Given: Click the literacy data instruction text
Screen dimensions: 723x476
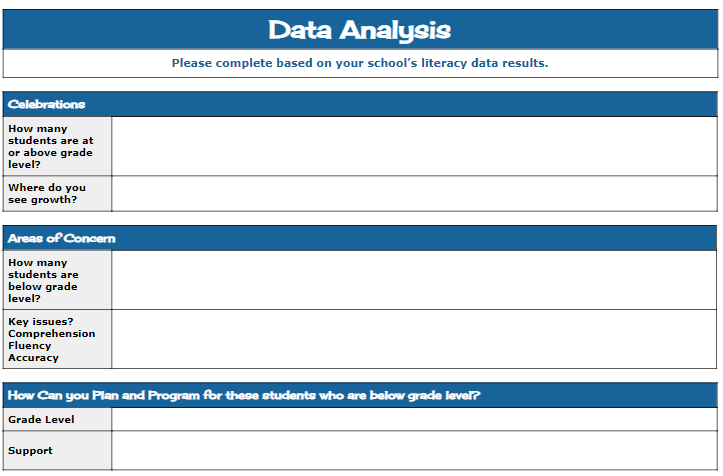Looking at the screenshot, I should (360, 63).
